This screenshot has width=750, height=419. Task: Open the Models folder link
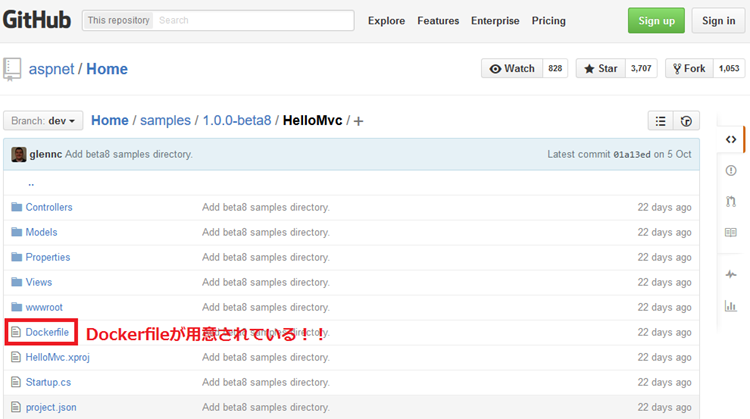41,232
